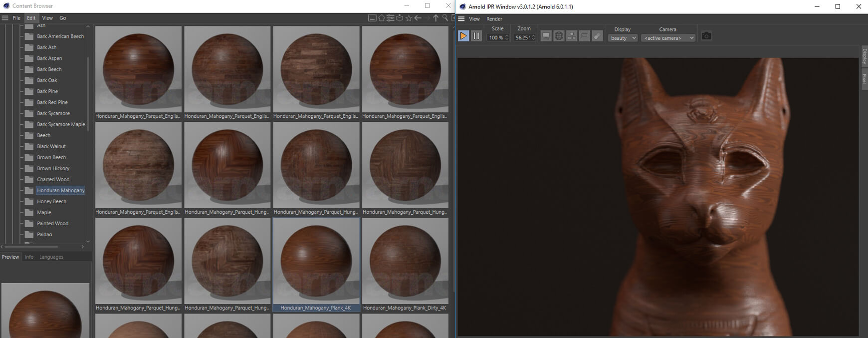Screen dimensions: 868x338
Task: Open the View menu in Content Browser
Action: point(47,18)
